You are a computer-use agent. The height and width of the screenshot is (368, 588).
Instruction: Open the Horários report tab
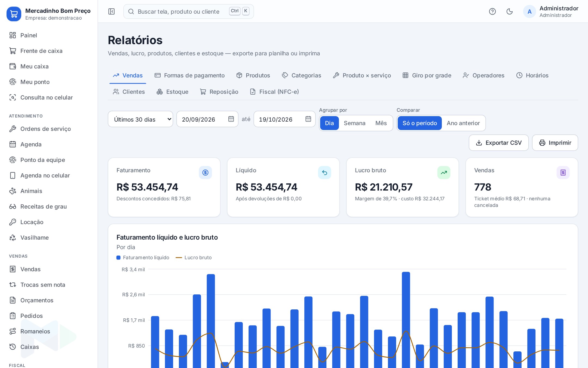[532, 75]
